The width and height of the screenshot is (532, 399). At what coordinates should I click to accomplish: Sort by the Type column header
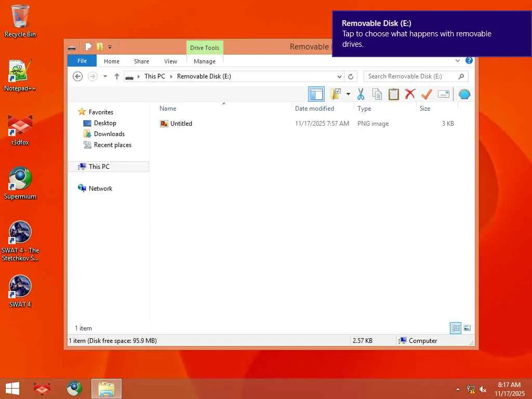click(x=385, y=109)
